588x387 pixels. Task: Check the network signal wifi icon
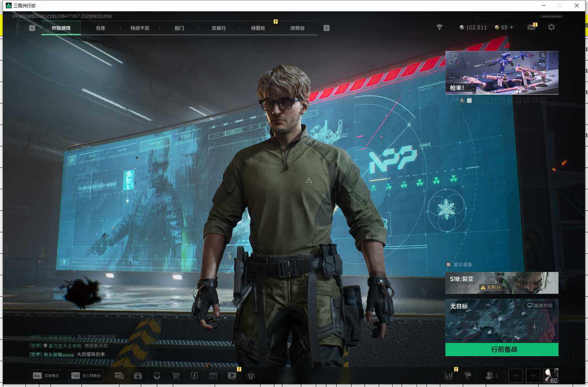[x=440, y=27]
